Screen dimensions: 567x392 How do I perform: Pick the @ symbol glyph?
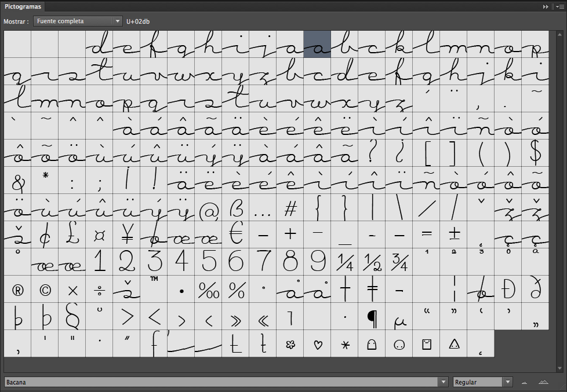click(209, 207)
